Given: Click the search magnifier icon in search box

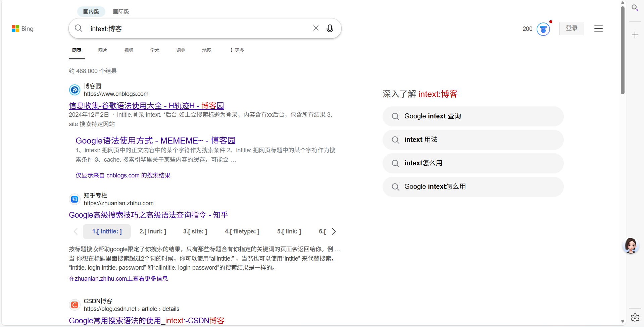Looking at the screenshot, I should [79, 29].
